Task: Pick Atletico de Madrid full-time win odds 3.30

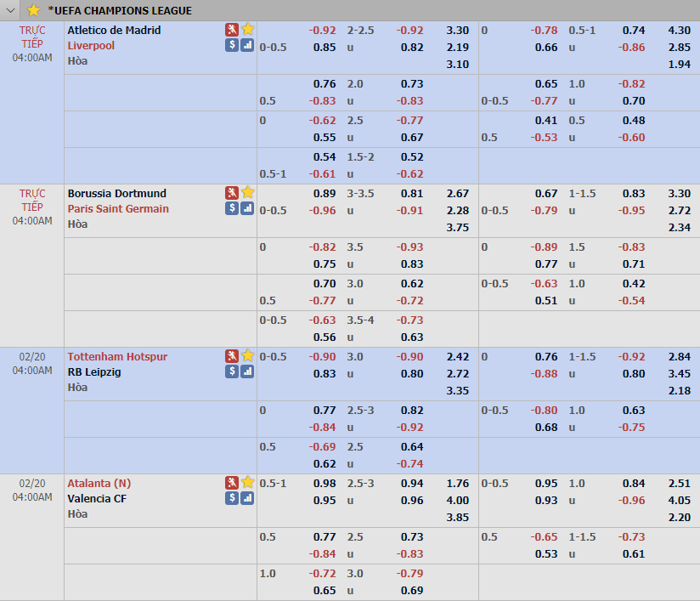Action: (458, 31)
